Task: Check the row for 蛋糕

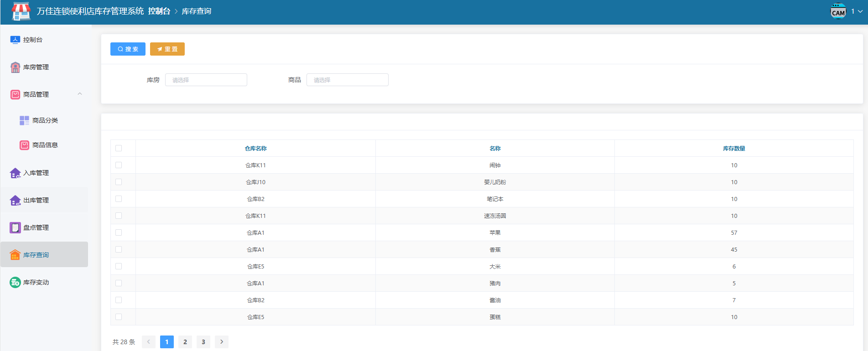Action: pyautogui.click(x=119, y=317)
